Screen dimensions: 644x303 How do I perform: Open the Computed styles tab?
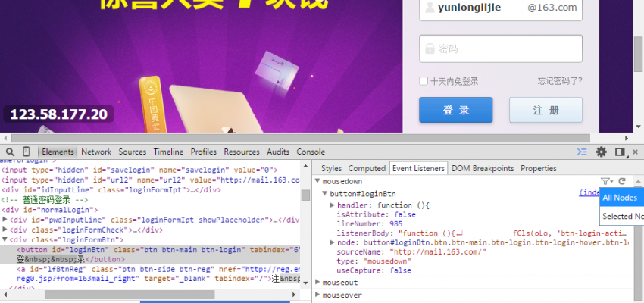(x=367, y=168)
